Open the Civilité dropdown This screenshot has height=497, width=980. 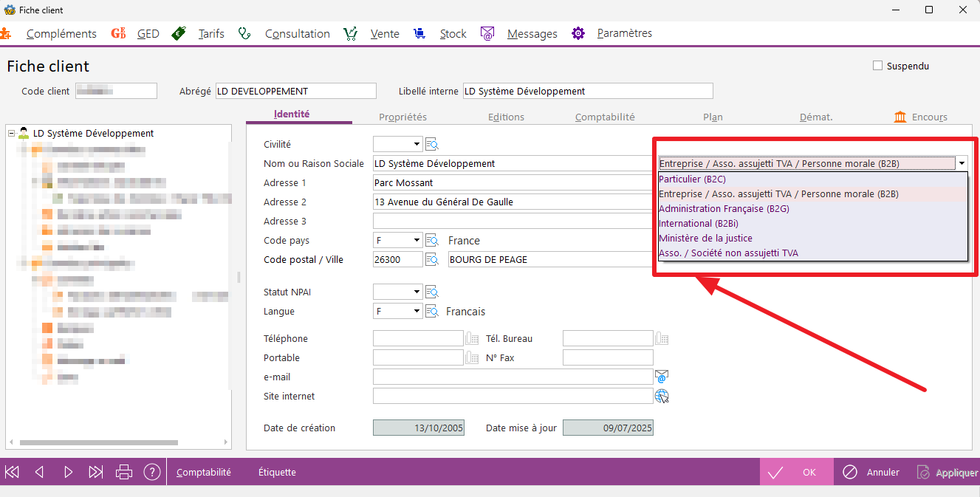pyautogui.click(x=417, y=145)
